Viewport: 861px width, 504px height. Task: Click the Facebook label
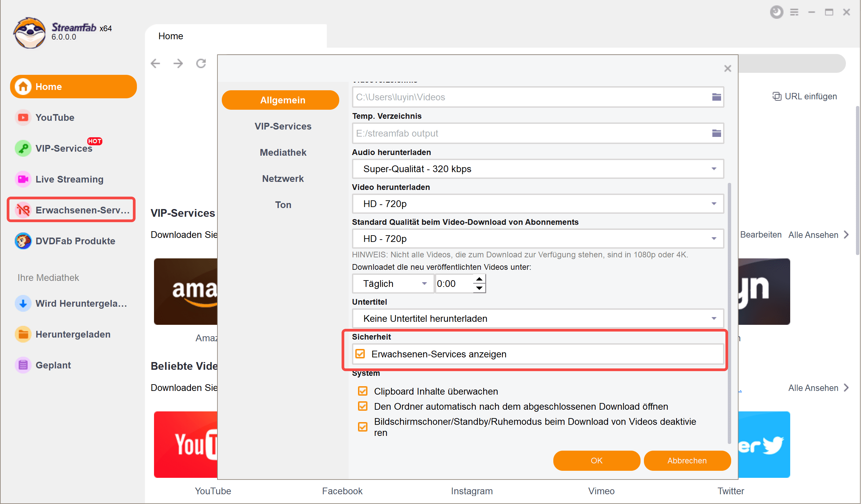tap(342, 491)
